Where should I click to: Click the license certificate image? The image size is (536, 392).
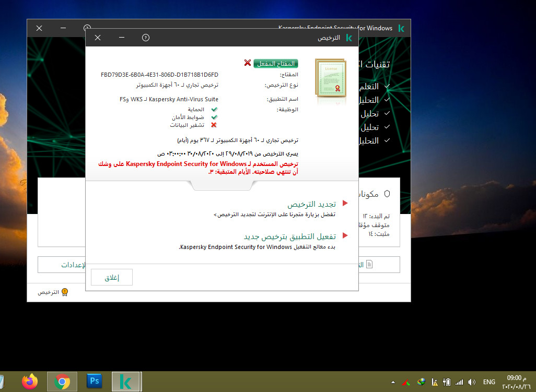tap(330, 78)
